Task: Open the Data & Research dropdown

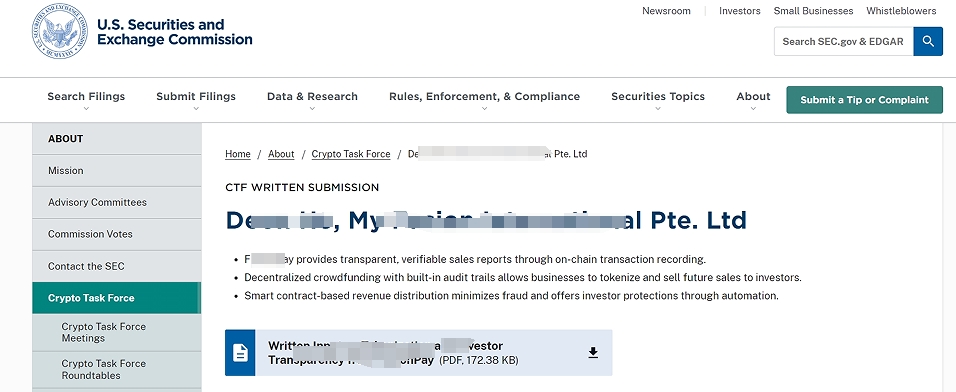Action: coord(312,101)
